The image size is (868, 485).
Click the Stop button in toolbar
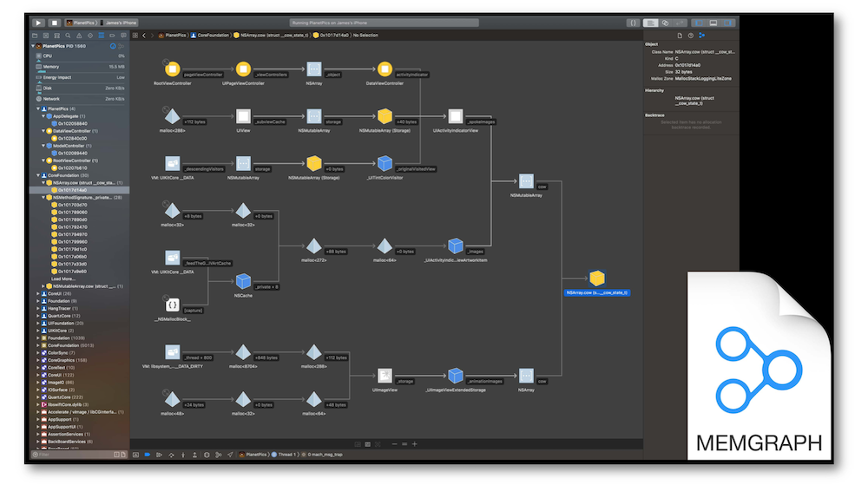click(54, 23)
